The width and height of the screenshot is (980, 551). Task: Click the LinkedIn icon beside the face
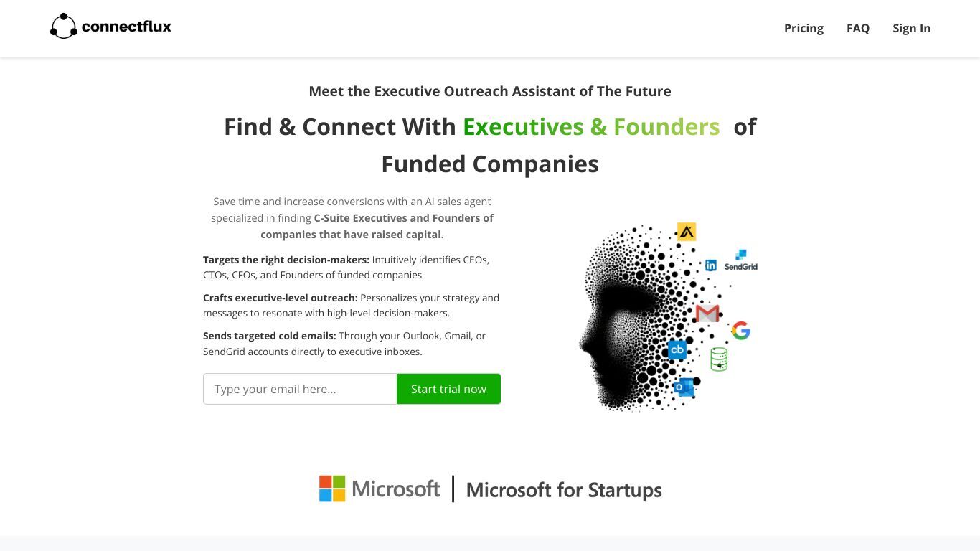pyautogui.click(x=710, y=265)
